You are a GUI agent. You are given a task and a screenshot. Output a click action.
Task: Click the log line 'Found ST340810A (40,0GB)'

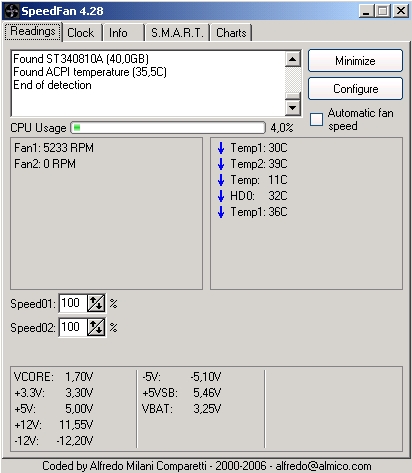(81, 59)
